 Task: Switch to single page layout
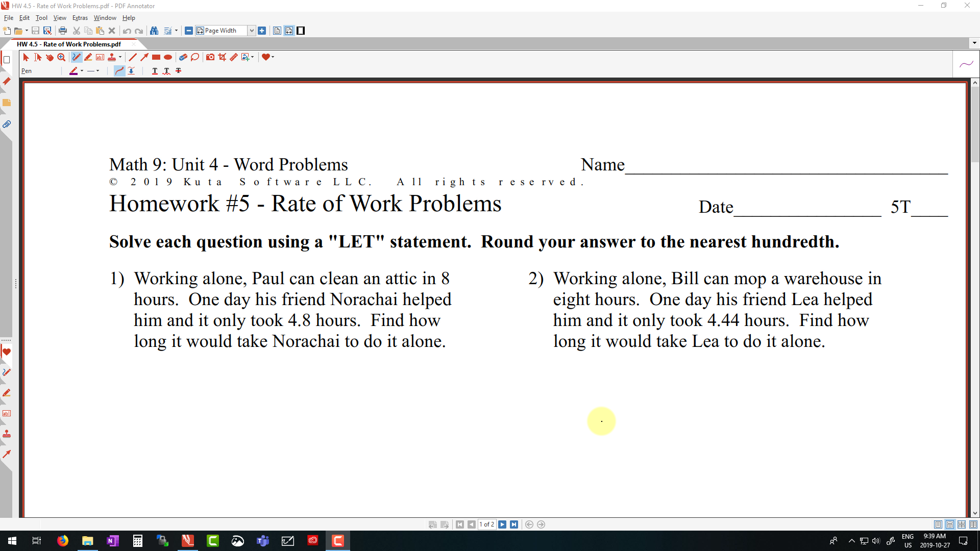pyautogui.click(x=938, y=524)
